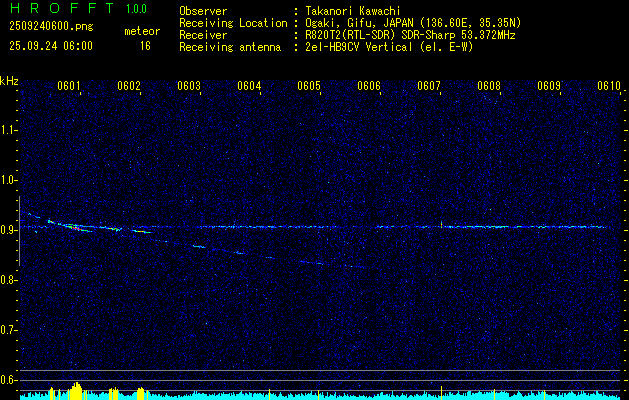Click the gray vertical range bar at left
Viewport: 629px width, 400px height.
(x=19, y=231)
